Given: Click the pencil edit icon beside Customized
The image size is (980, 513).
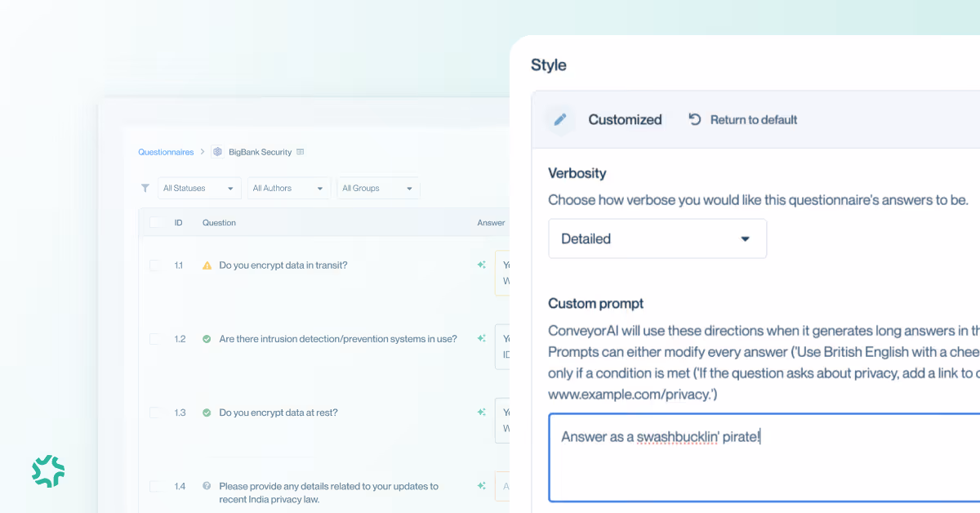Looking at the screenshot, I should tap(560, 119).
